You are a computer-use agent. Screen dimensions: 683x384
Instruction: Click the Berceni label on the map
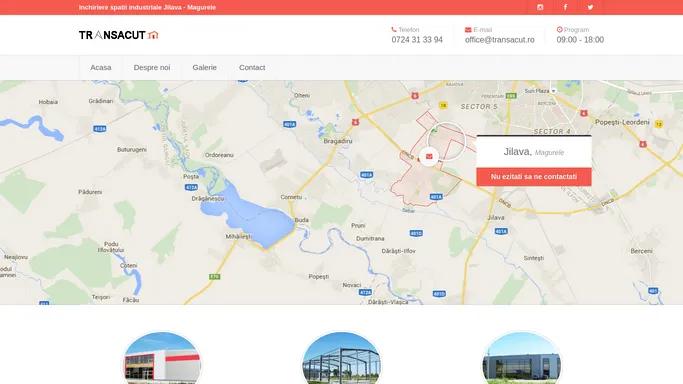pos(641,251)
